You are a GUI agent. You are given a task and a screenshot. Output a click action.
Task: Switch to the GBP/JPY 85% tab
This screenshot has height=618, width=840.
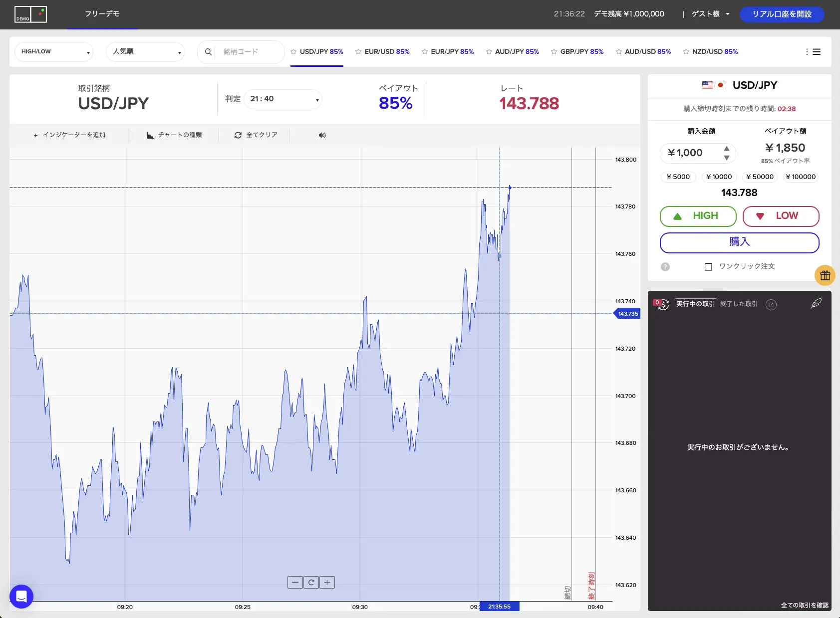582,52
